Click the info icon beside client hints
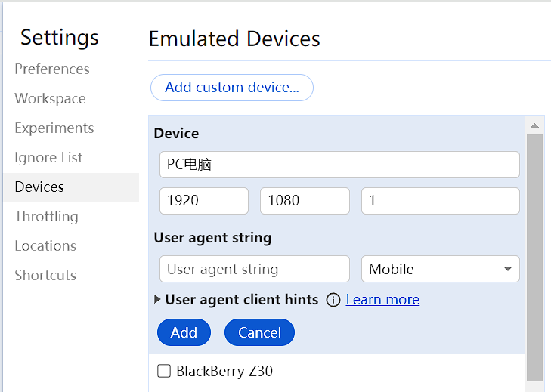Image resolution: width=551 pixels, height=392 pixels. [x=333, y=300]
